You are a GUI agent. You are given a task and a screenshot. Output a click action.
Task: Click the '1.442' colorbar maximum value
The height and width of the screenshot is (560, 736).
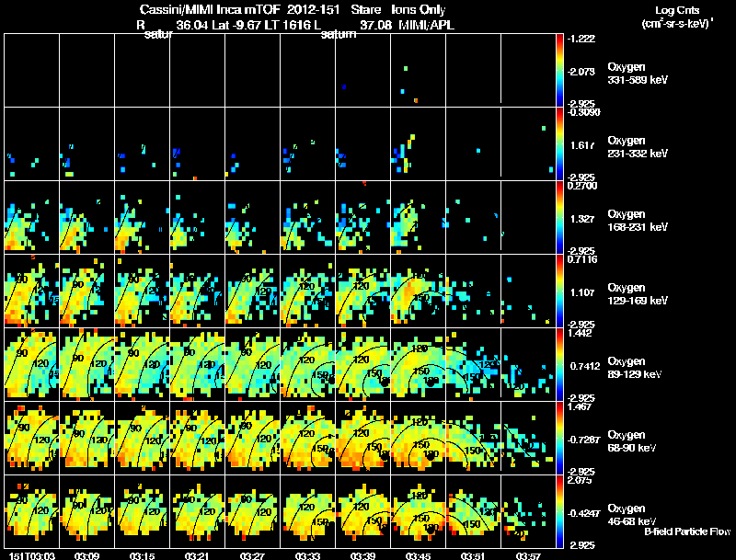coord(580,333)
